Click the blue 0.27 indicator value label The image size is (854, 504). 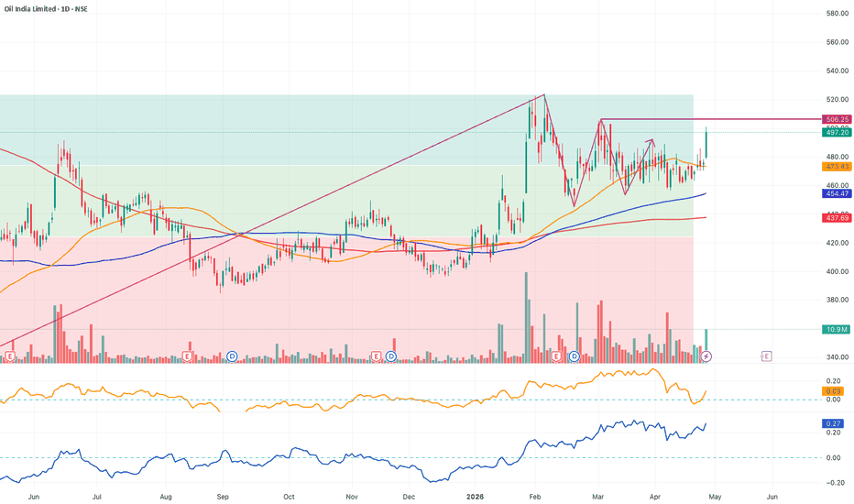point(833,423)
